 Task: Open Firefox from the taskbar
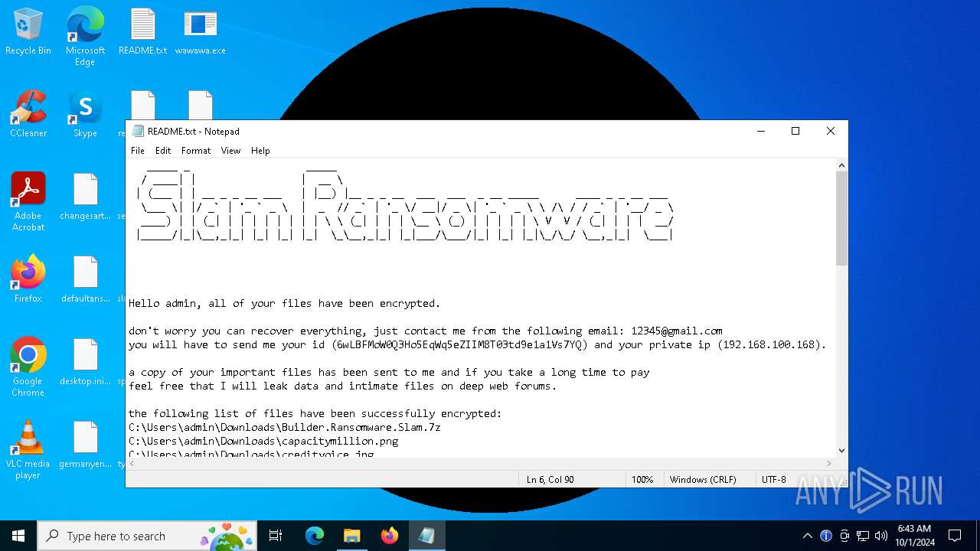pyautogui.click(x=389, y=536)
